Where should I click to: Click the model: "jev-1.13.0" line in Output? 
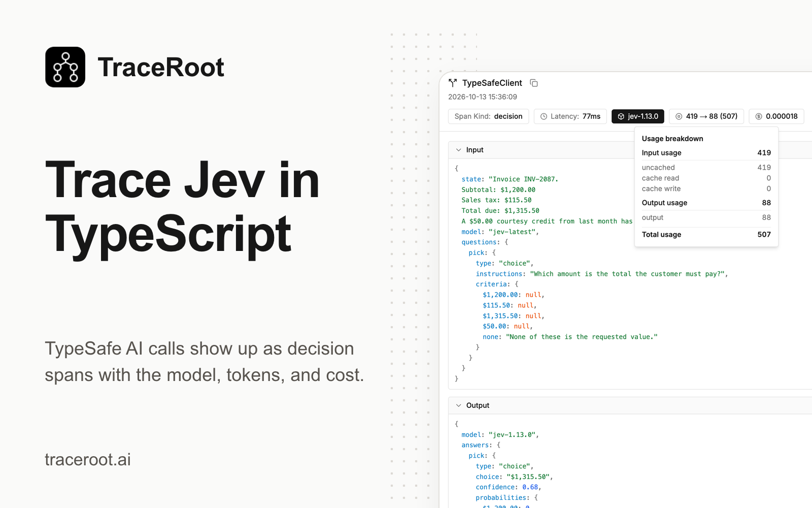point(500,435)
